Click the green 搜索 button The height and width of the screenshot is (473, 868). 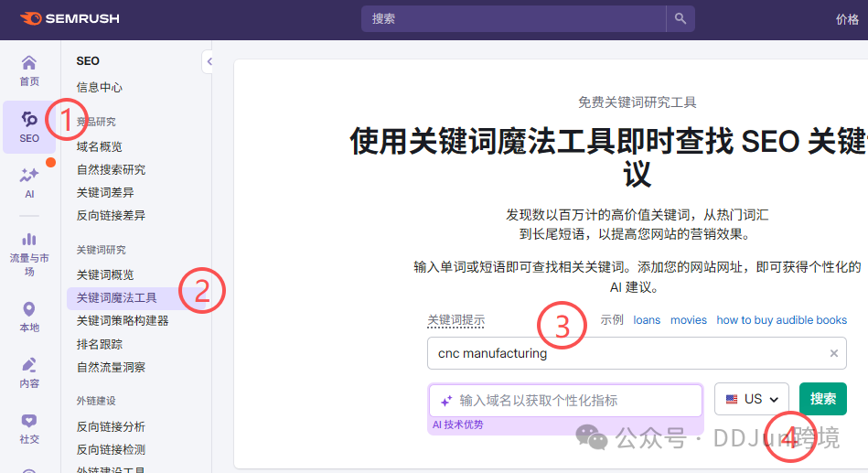(823, 399)
